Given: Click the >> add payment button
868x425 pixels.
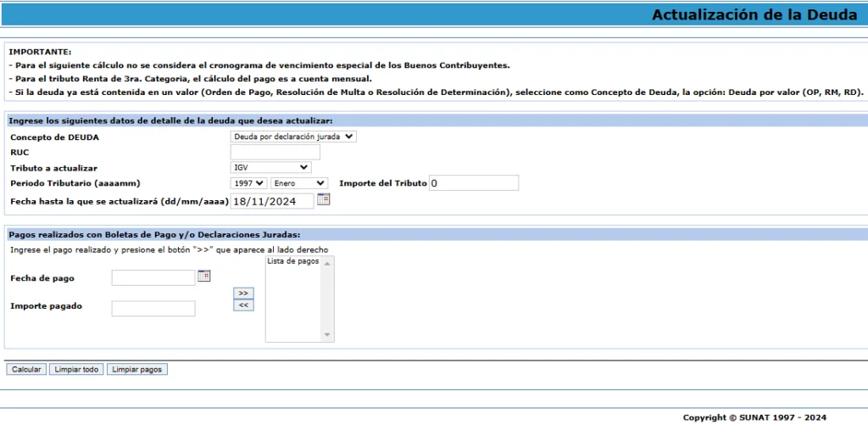Looking at the screenshot, I should click(x=243, y=293).
